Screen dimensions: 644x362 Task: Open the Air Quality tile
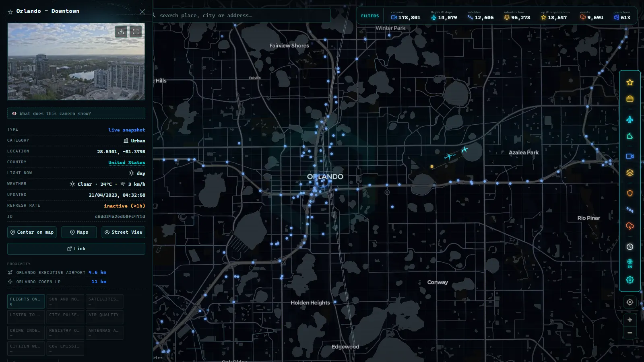click(x=104, y=317)
